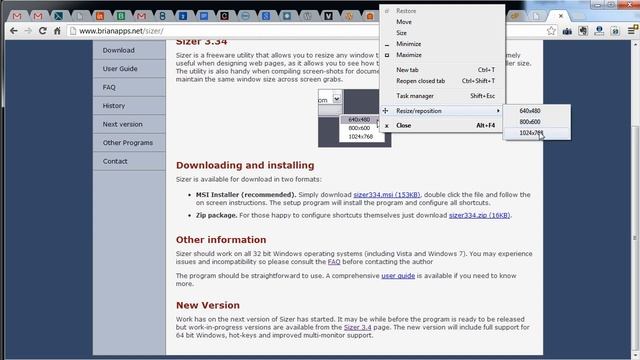Image resolution: width=640 pixels, height=360 pixels.
Task: Follow the FAQ link in Other information
Action: [x=334, y=262]
